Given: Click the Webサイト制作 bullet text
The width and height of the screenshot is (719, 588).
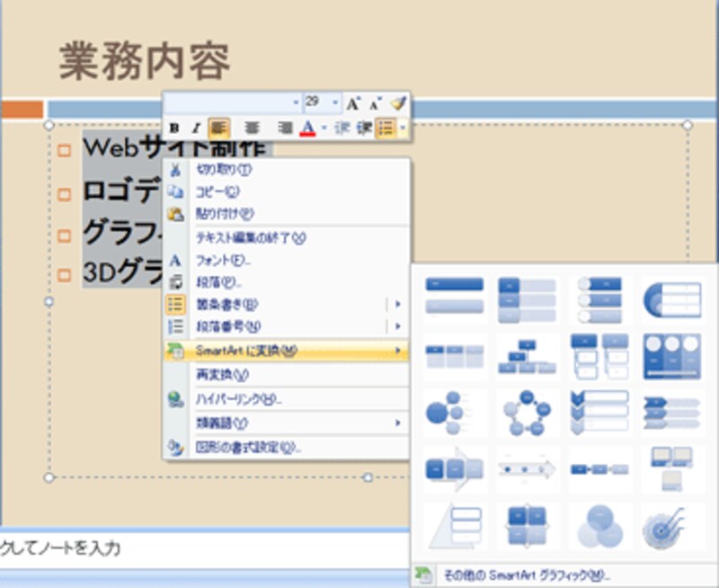Looking at the screenshot, I should [x=174, y=147].
